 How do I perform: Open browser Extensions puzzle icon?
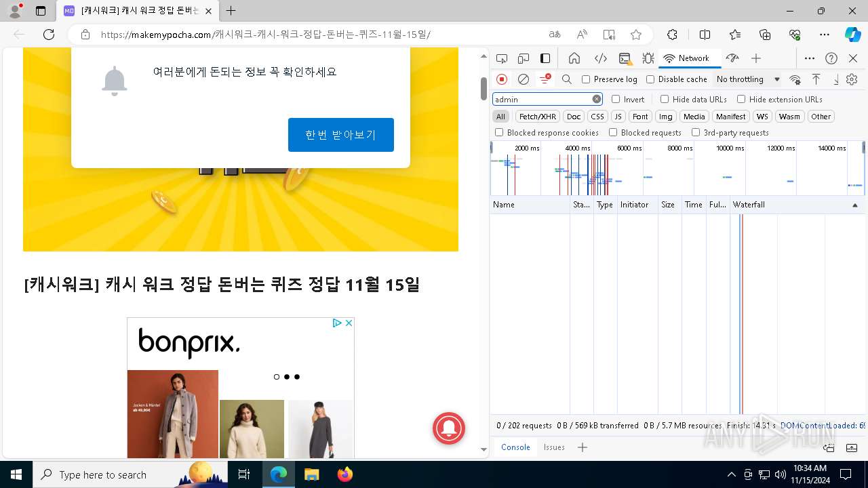(x=672, y=35)
